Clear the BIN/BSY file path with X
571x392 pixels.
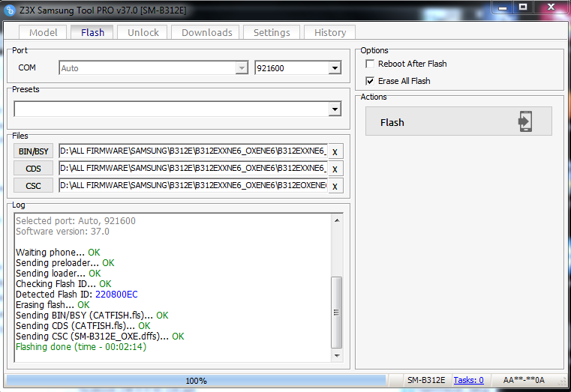point(335,151)
